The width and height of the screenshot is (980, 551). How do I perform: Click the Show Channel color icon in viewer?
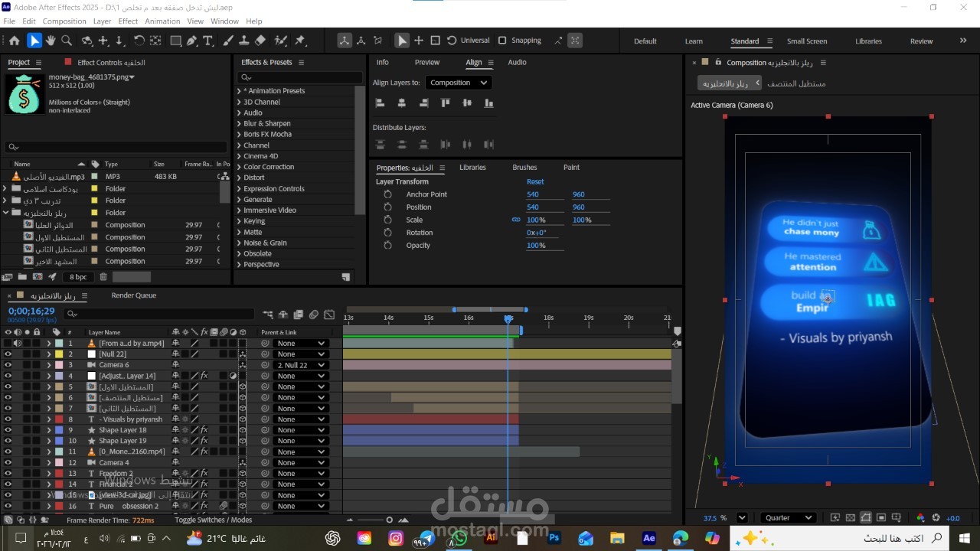coord(920,518)
